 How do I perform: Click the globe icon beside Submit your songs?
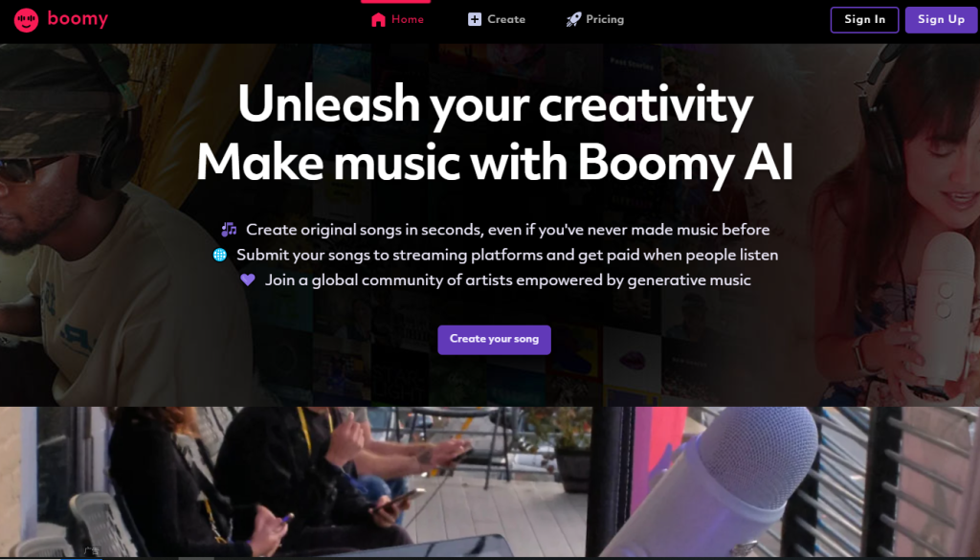[x=219, y=255]
